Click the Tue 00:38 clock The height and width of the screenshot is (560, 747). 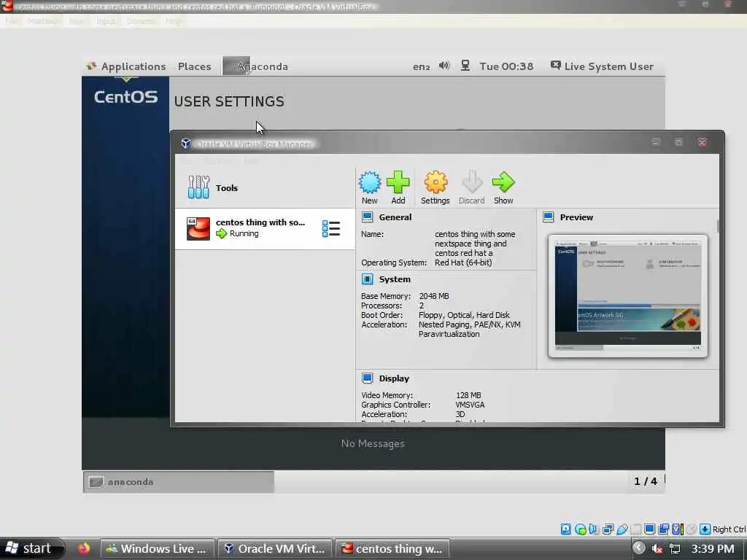click(506, 66)
